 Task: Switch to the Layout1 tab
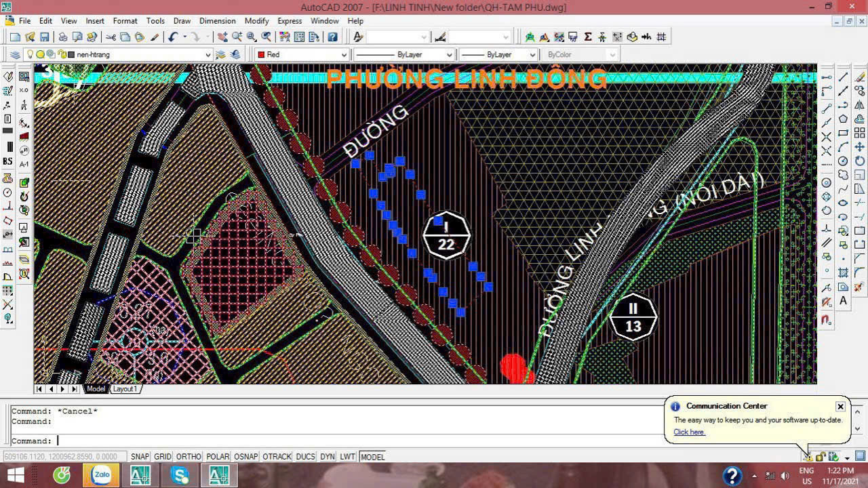125,389
